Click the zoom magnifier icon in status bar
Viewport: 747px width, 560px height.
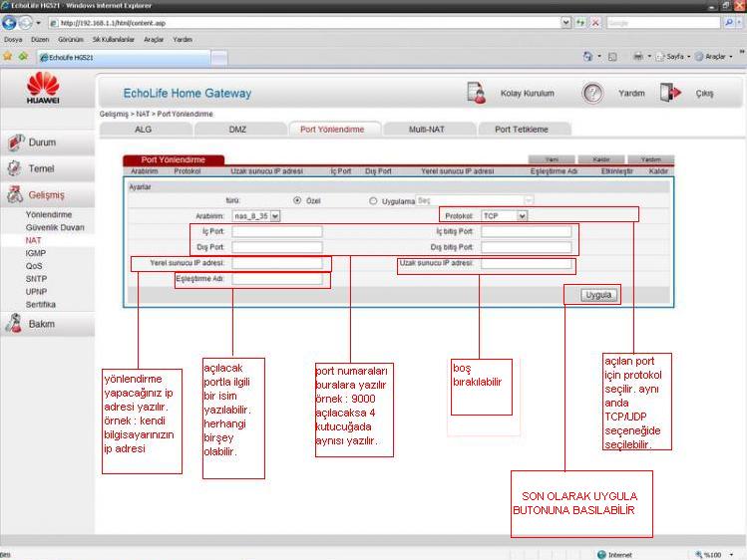pos(699,555)
